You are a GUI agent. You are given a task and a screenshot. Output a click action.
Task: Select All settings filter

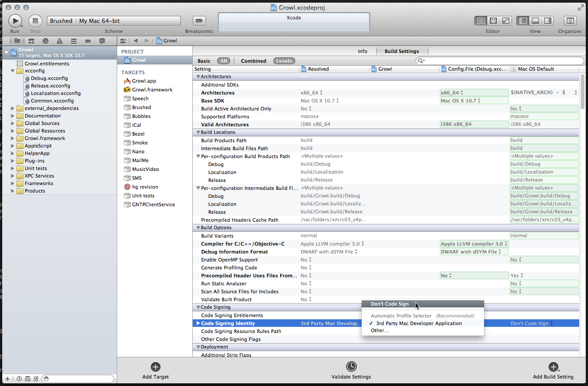pos(224,61)
